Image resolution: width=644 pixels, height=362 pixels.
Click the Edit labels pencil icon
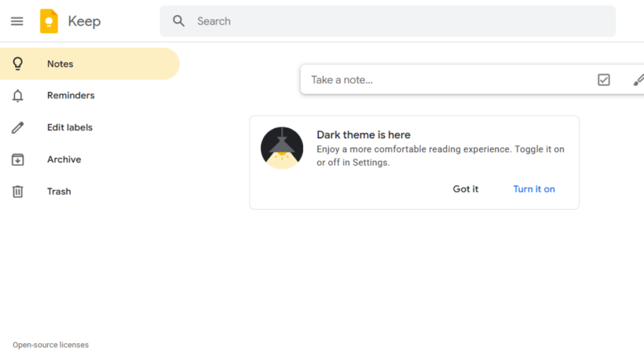(18, 127)
